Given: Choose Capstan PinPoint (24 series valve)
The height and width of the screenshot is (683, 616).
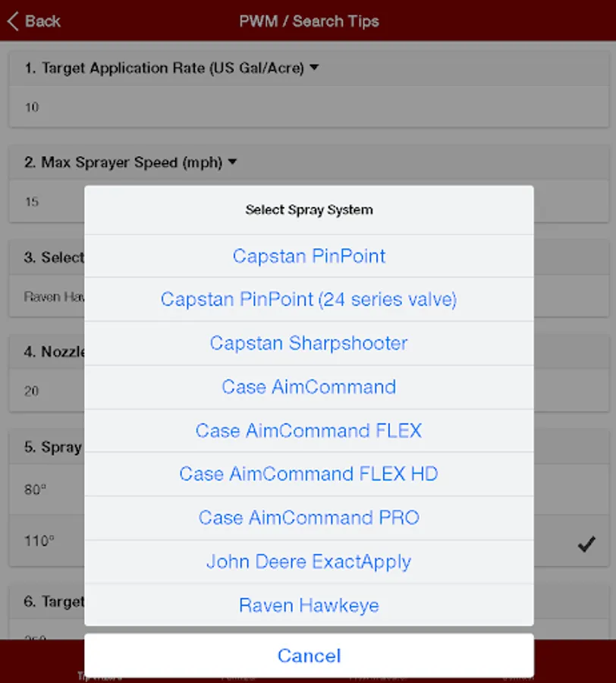Looking at the screenshot, I should coord(309,300).
